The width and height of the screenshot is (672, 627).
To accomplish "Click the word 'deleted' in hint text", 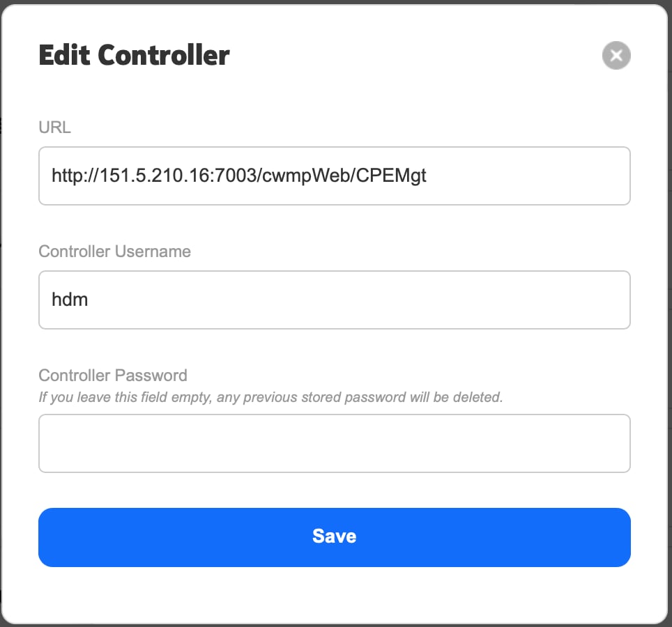I will pos(481,398).
